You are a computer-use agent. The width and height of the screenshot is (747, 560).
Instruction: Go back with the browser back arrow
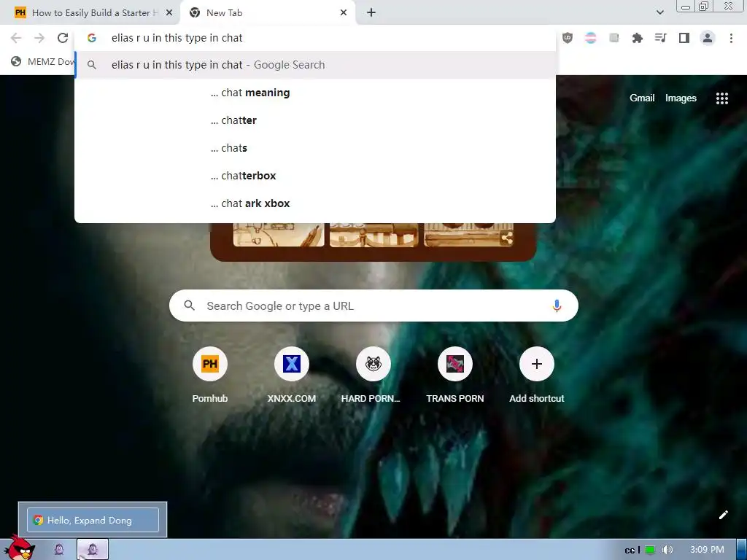16,38
